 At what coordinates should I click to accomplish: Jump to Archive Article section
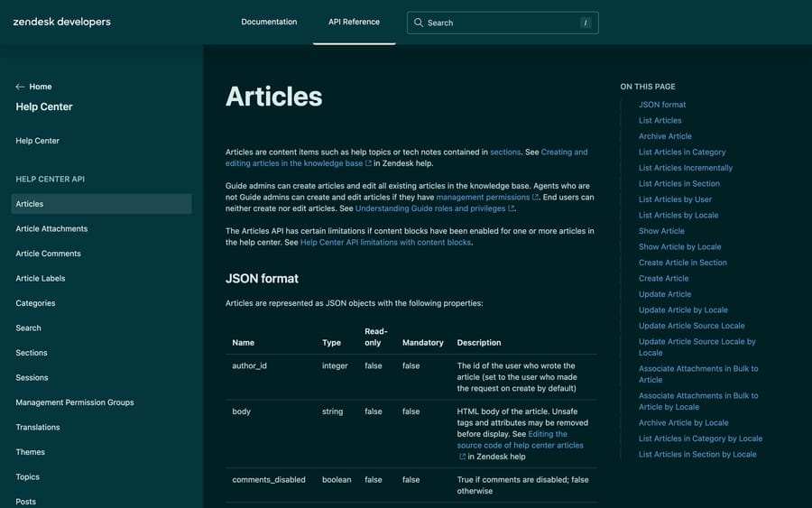pos(665,136)
